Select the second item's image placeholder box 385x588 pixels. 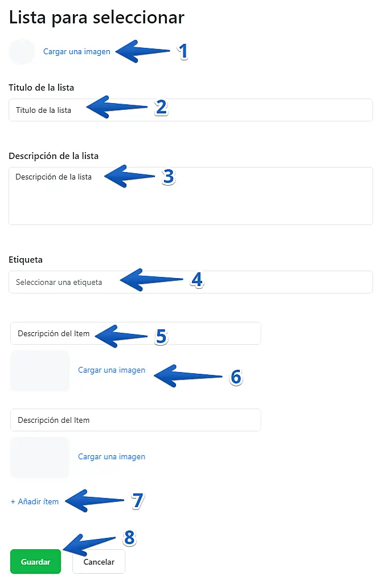coord(40,457)
